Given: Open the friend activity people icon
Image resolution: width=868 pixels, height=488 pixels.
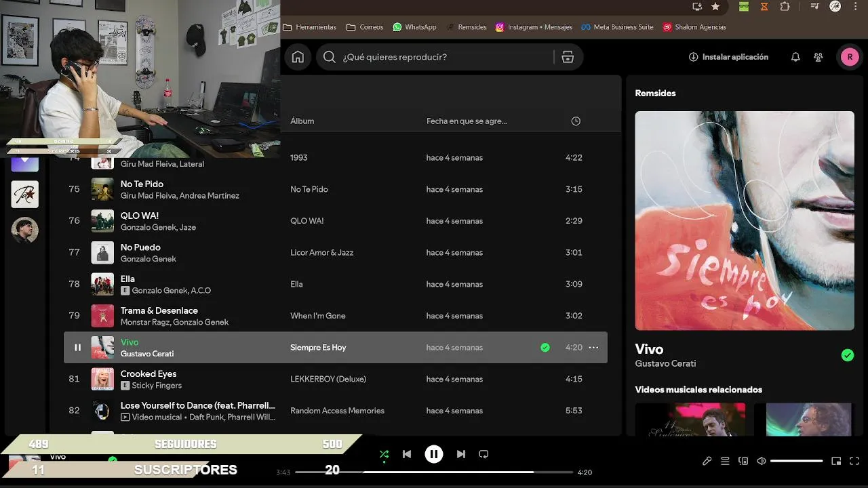Looking at the screenshot, I should click(x=818, y=57).
